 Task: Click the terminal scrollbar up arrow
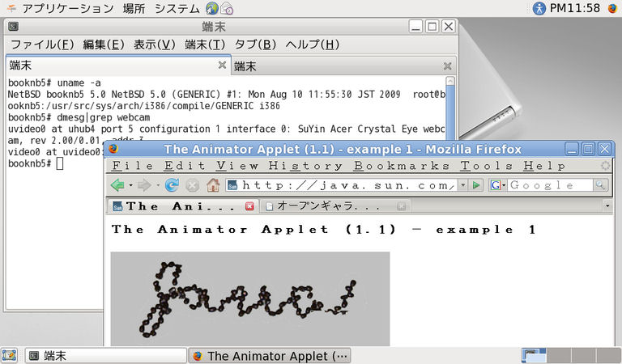(449, 81)
